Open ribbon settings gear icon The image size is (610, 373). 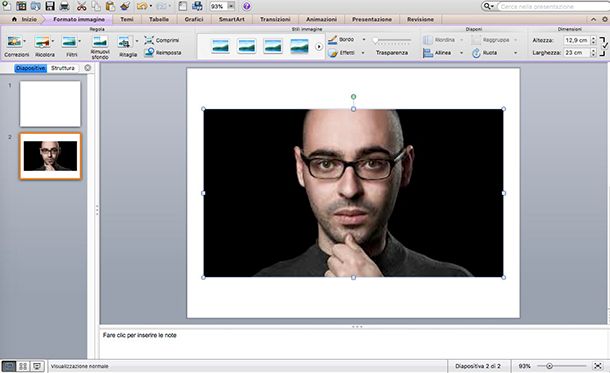[x=605, y=19]
